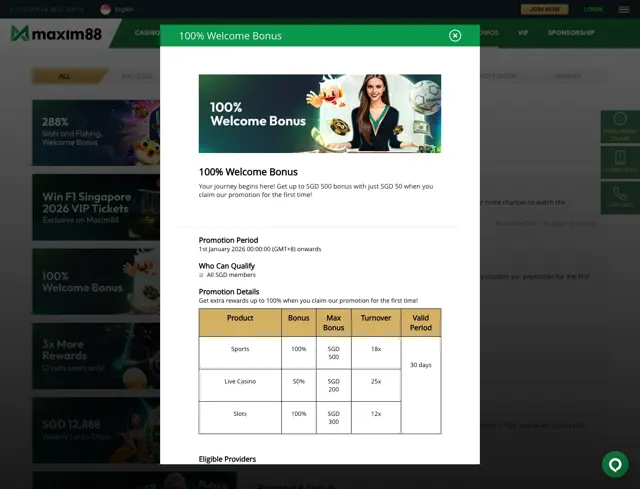The width and height of the screenshot is (640, 489).
Task: Open the live chat bubble icon
Action: tap(615, 464)
